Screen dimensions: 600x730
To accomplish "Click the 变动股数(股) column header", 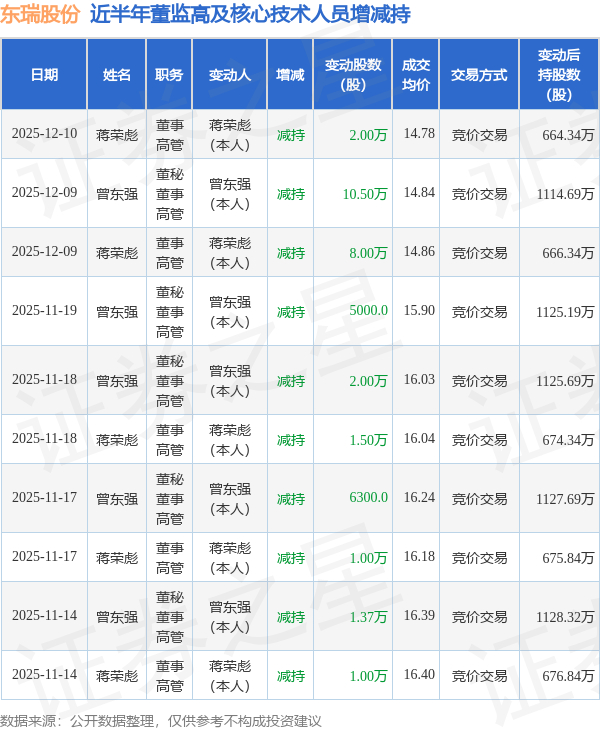I will 353,74.
